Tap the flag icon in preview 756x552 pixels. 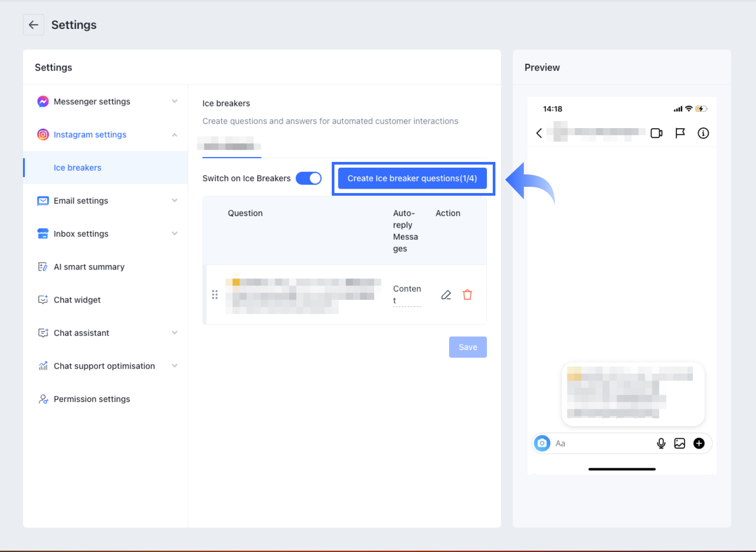pos(680,133)
